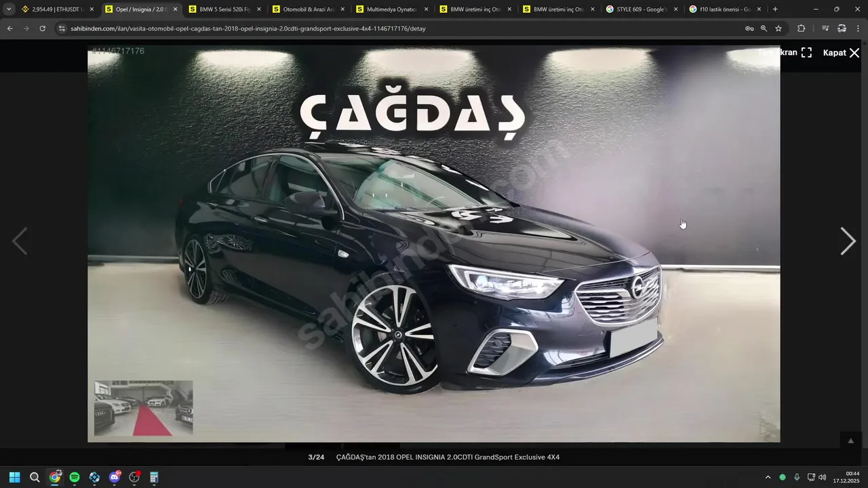This screenshot has height=488, width=868.
Task: Close the Opel / Insignia tab
Action: click(175, 9)
